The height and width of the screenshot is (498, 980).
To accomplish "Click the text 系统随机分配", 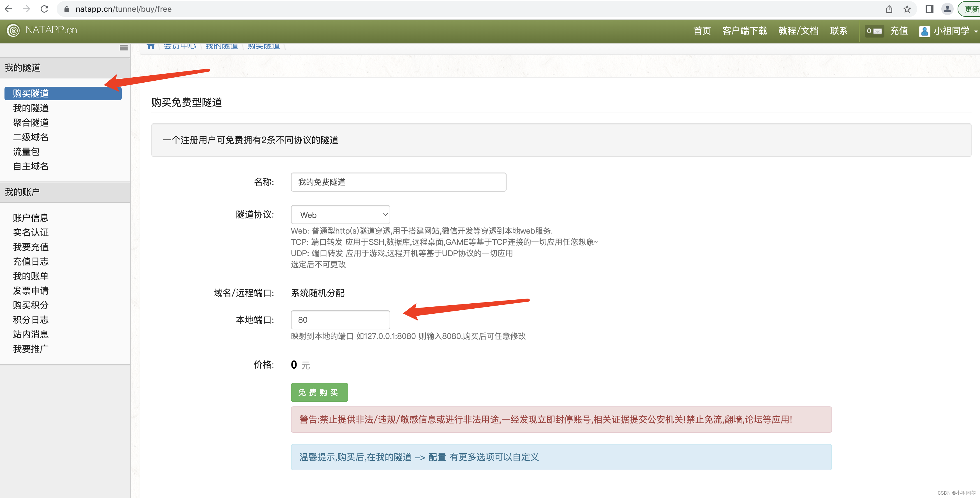I will click(318, 293).
